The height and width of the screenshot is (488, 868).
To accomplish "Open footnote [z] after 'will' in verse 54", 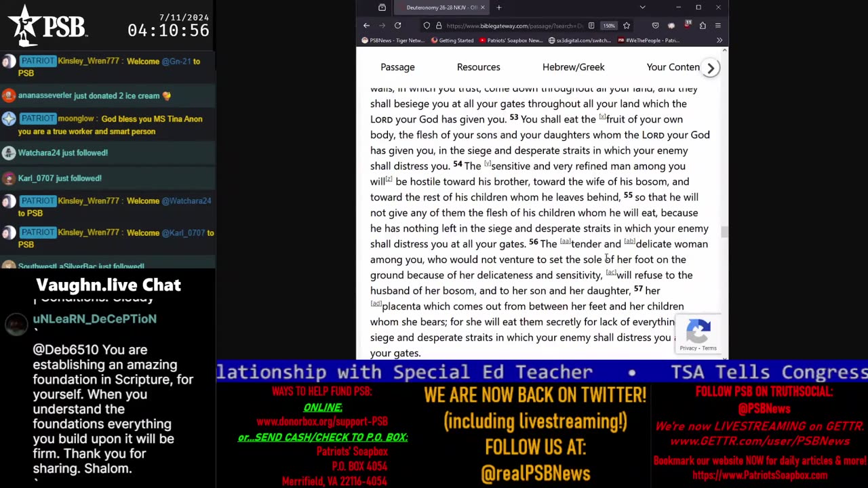I will tap(389, 179).
